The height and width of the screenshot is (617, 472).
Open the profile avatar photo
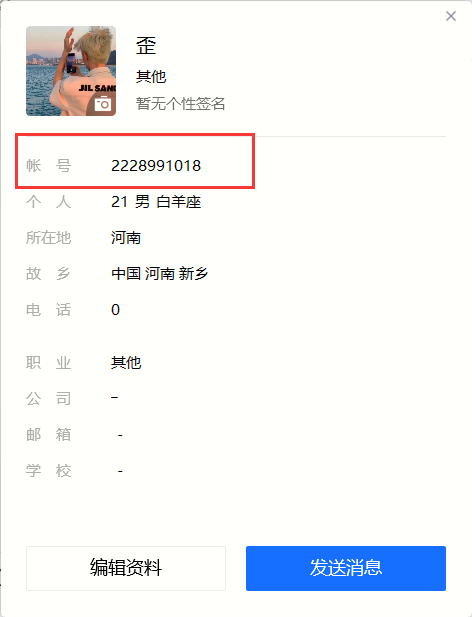[71, 71]
